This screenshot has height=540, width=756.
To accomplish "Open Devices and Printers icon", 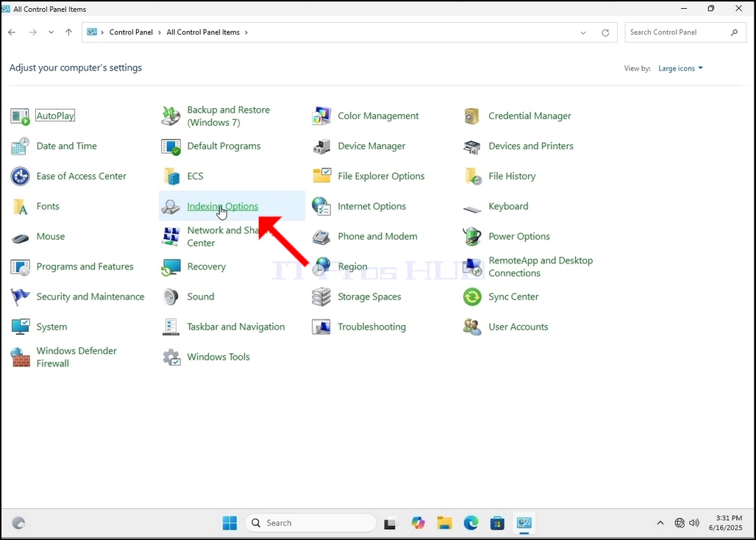I will pyautogui.click(x=472, y=146).
